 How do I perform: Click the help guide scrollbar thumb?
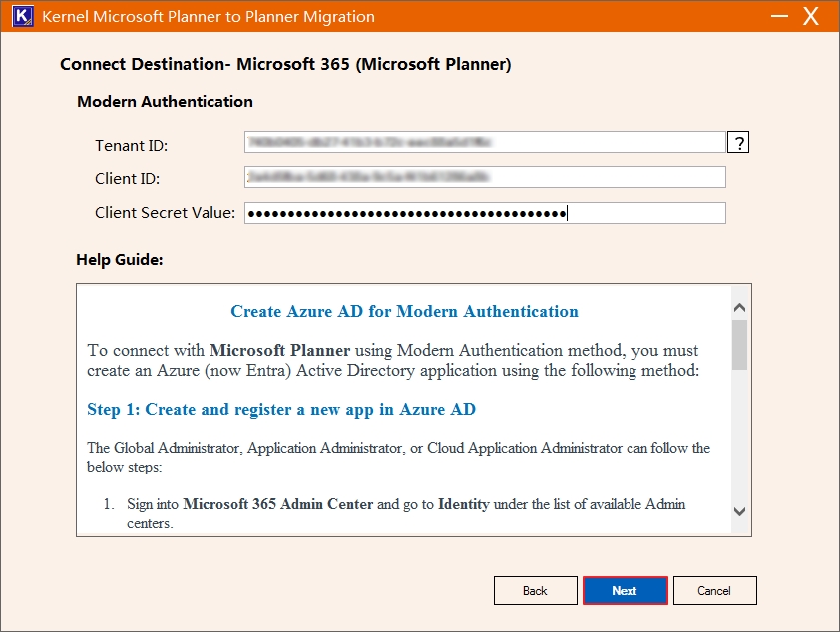click(x=740, y=345)
